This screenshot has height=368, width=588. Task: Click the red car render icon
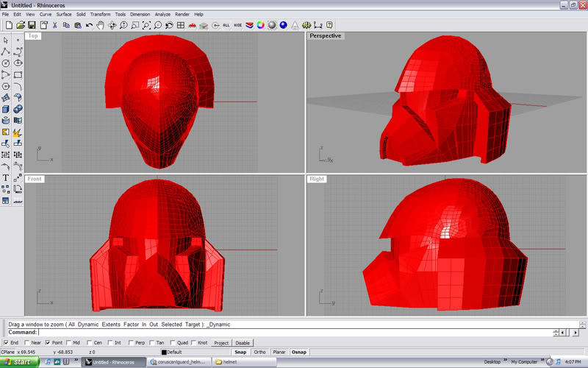192,25
